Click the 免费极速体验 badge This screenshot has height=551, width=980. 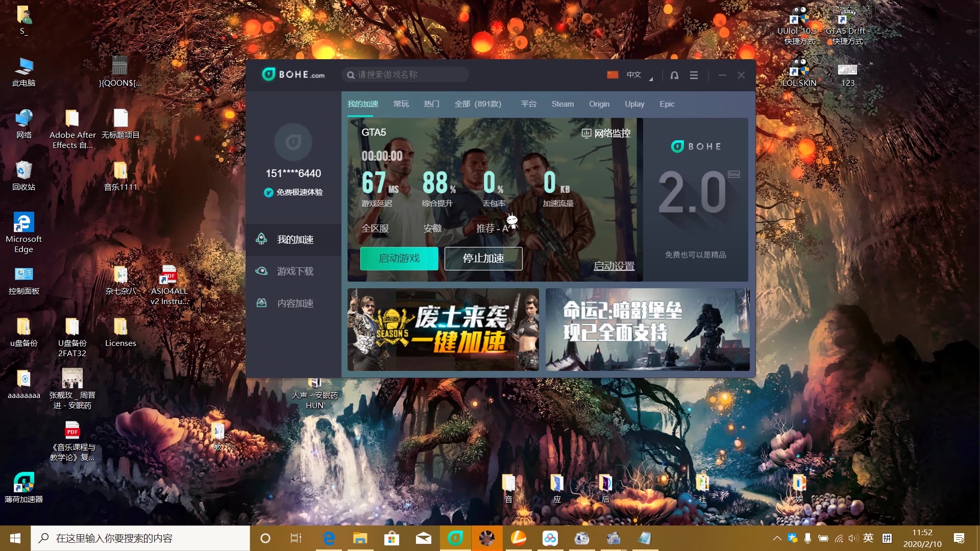pos(293,192)
